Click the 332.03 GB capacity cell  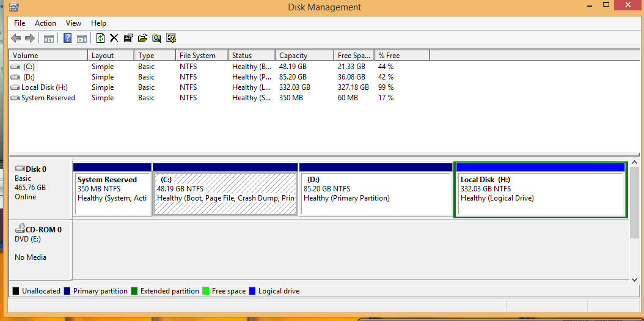coord(295,87)
